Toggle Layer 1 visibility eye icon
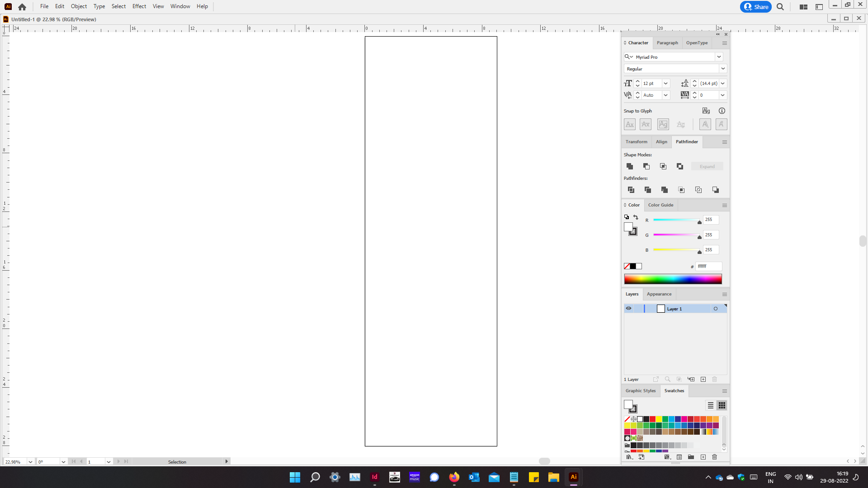 tap(628, 308)
